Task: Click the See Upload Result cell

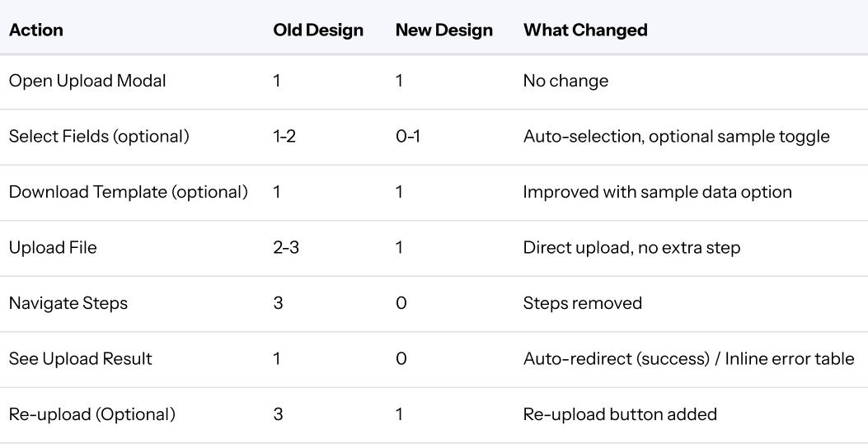Action: (x=80, y=358)
